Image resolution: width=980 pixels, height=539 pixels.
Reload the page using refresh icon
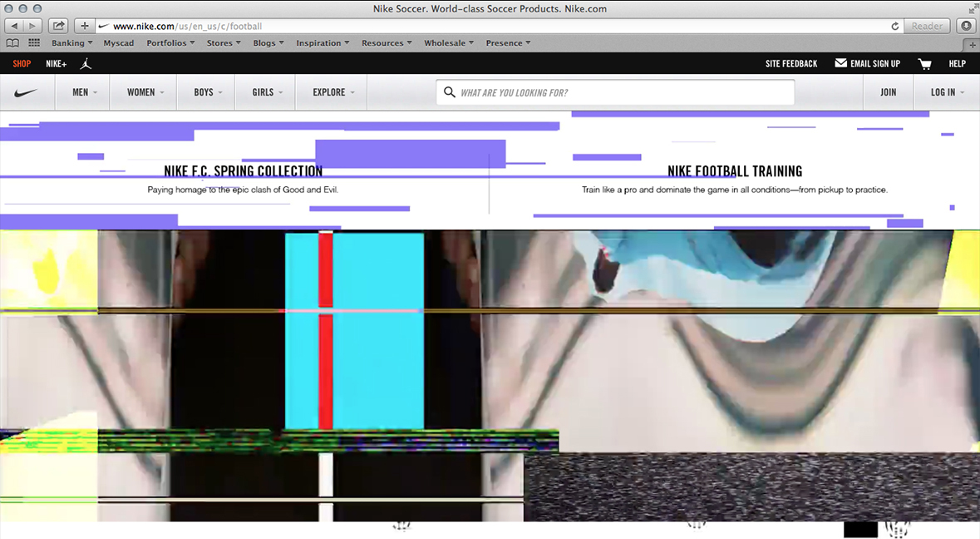click(x=895, y=27)
